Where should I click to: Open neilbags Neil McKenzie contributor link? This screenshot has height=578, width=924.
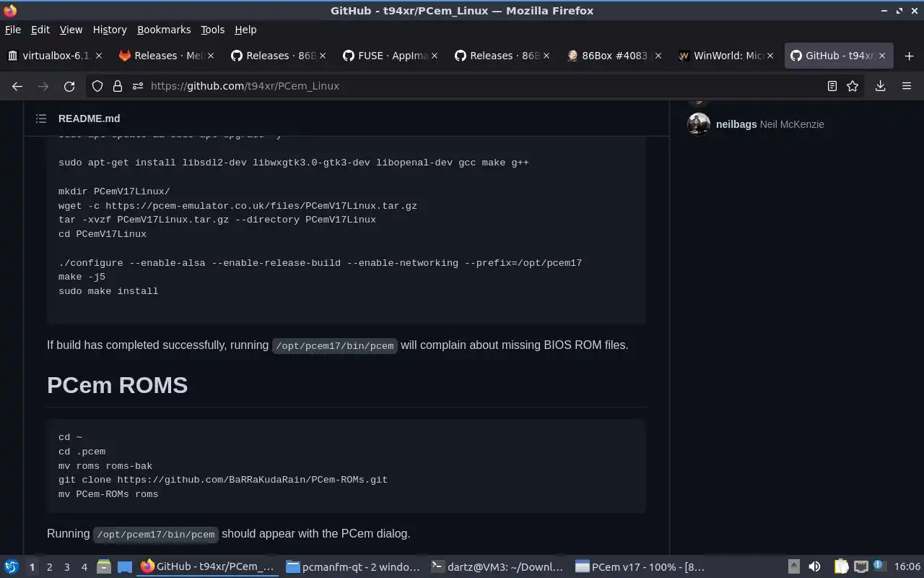pyautogui.click(x=770, y=124)
